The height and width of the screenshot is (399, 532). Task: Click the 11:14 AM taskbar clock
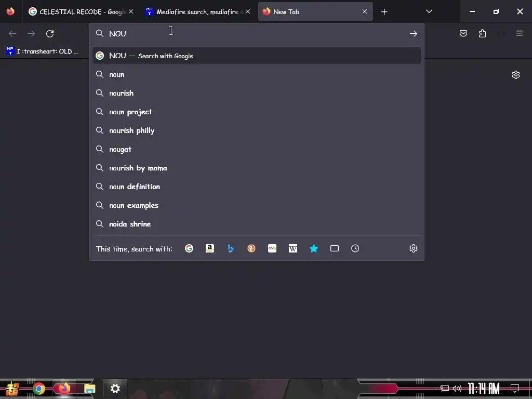(x=484, y=389)
